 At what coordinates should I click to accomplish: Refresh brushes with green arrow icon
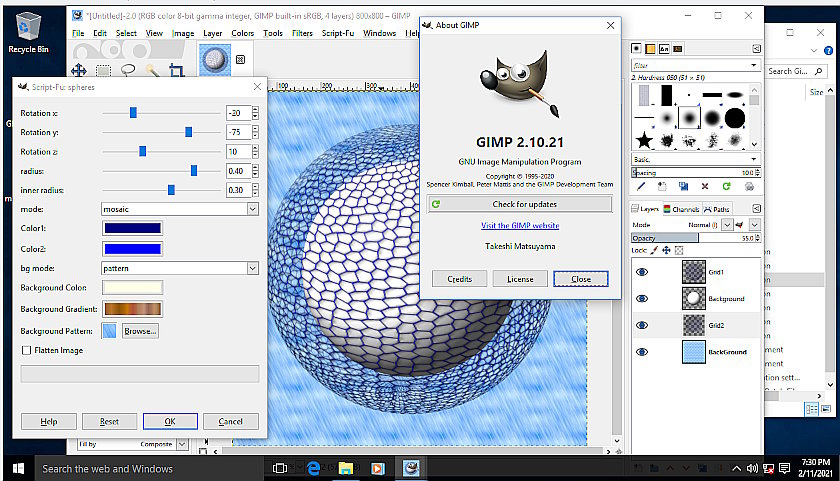[725, 186]
